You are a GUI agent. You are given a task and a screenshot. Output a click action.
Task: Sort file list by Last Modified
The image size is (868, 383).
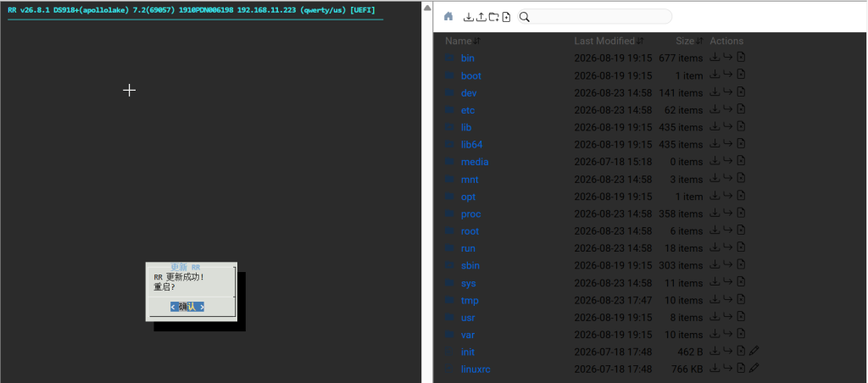609,41
